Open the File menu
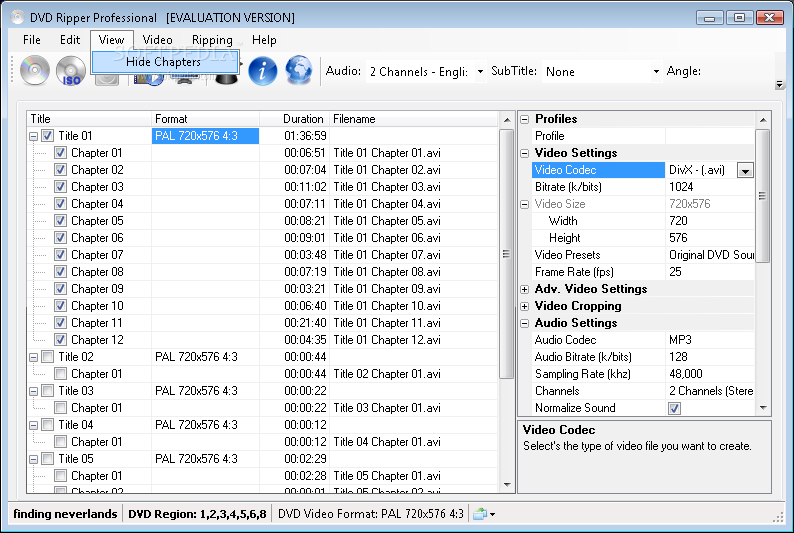Image resolution: width=794 pixels, height=533 pixels. pyautogui.click(x=32, y=40)
